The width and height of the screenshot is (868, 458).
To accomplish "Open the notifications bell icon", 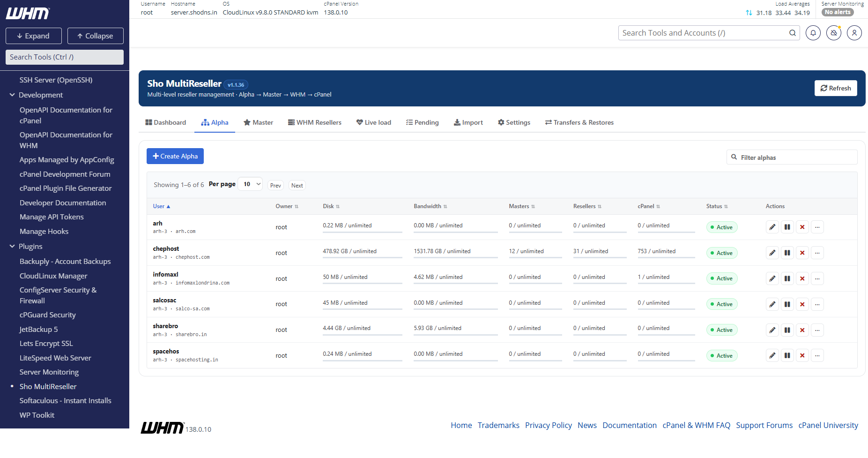I will pos(813,33).
